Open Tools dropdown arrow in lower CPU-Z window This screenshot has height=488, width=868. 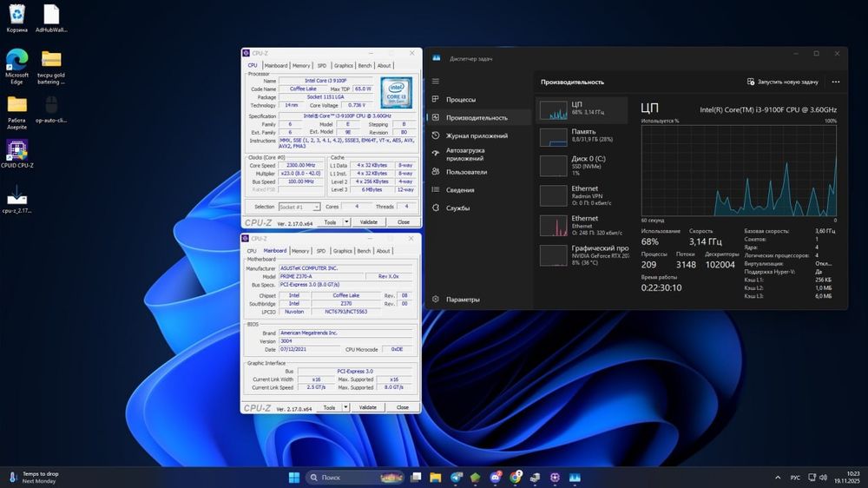[x=345, y=407]
